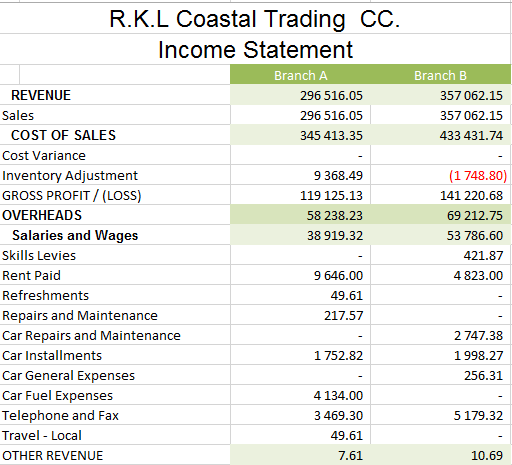Click Branch B telephone value 5 179.32
The width and height of the screenshot is (512, 465).
click(478, 416)
